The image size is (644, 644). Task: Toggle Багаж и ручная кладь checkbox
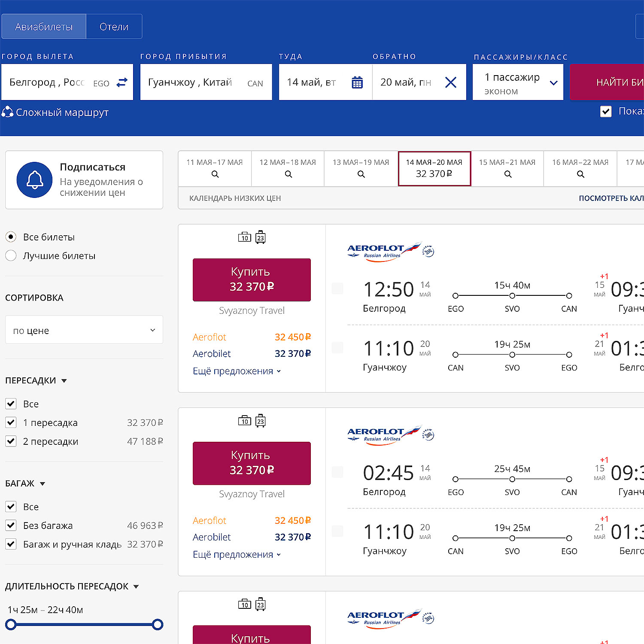tap(11, 544)
